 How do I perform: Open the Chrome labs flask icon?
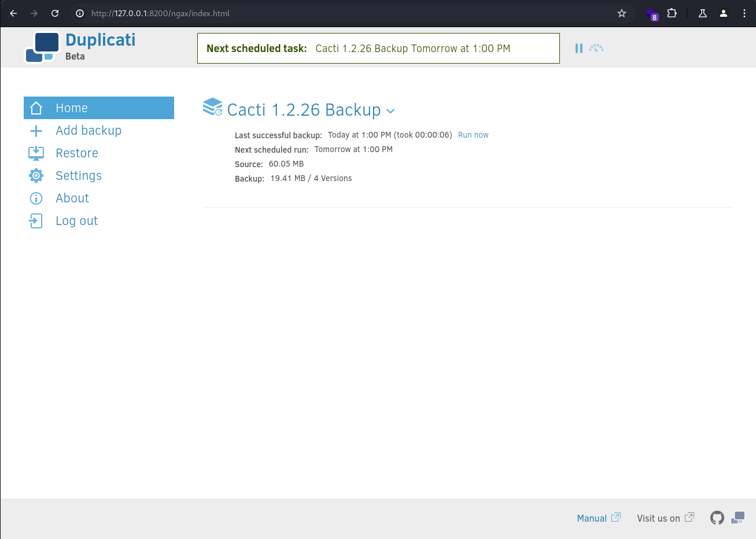[x=703, y=13]
